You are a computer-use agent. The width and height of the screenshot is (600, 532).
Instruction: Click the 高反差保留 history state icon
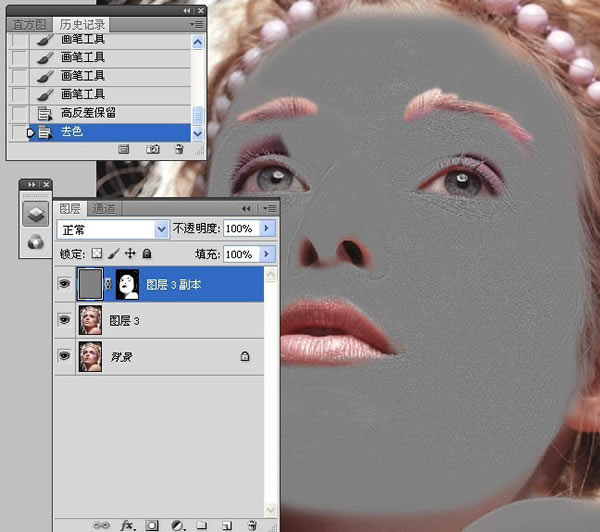coord(44,114)
